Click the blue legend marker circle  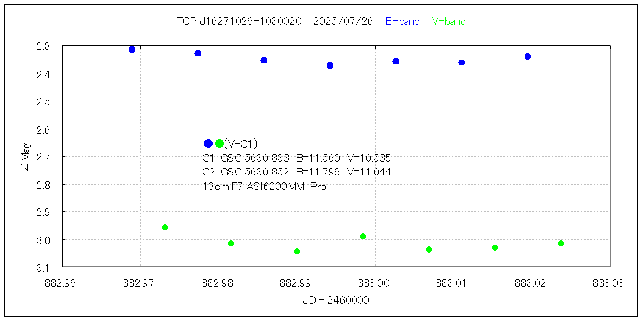point(208,143)
